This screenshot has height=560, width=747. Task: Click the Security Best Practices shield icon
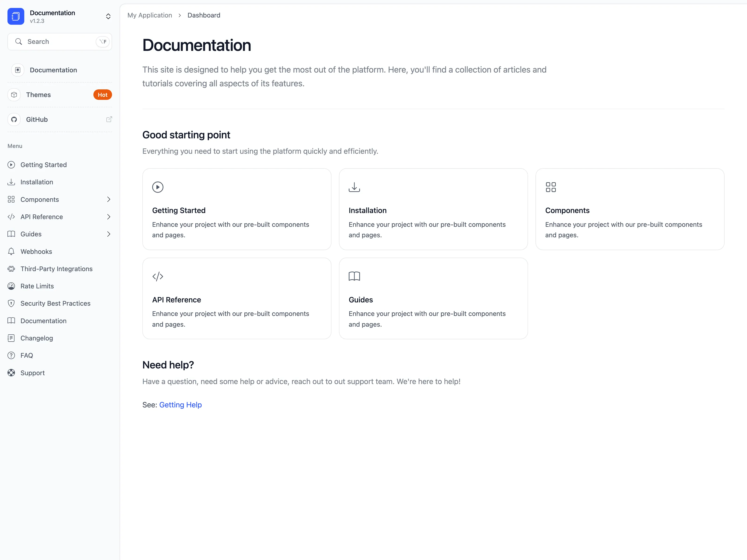click(11, 304)
